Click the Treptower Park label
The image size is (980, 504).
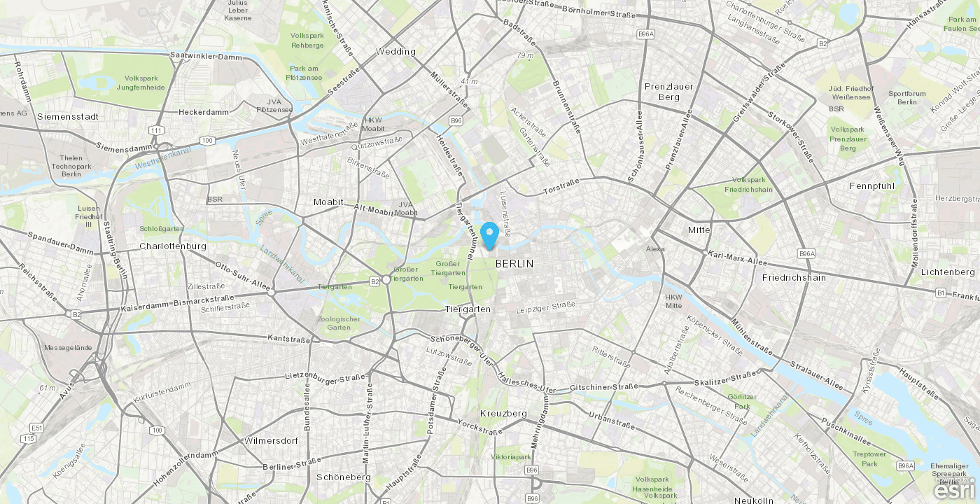pyautogui.click(x=869, y=458)
